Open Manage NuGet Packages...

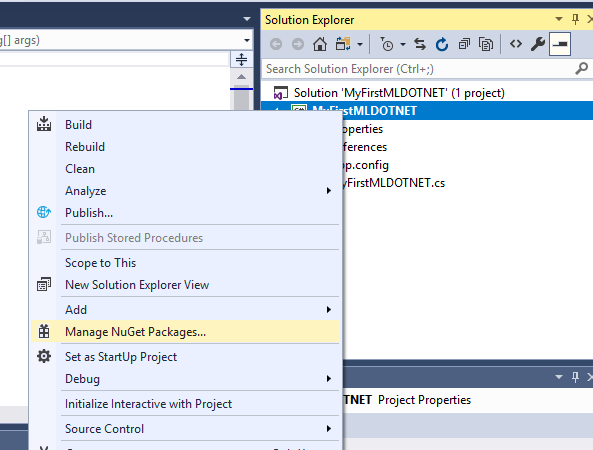[x=185, y=332]
